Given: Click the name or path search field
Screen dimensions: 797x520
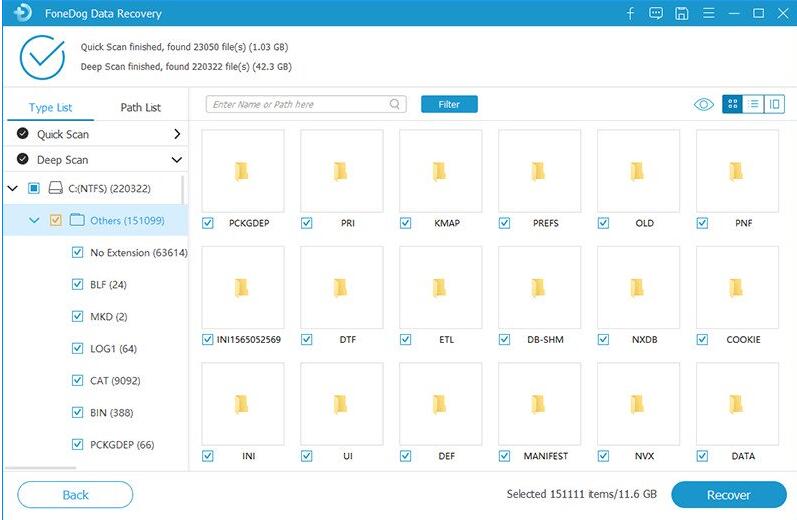Looking at the screenshot, I should [x=306, y=104].
